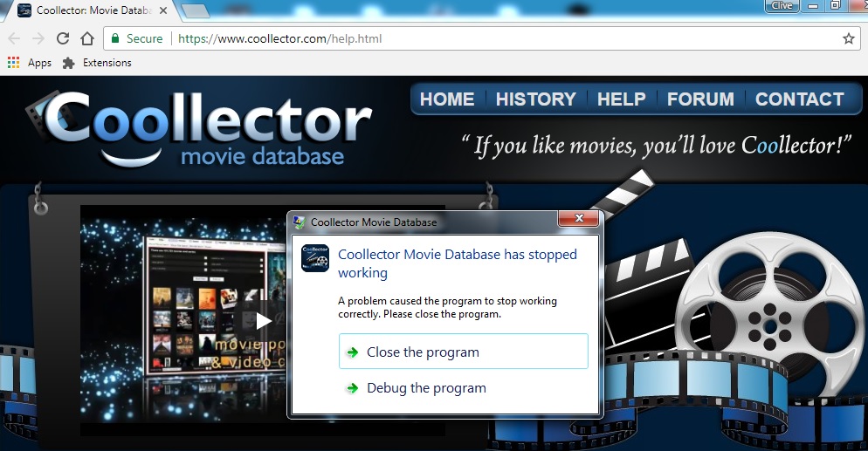868x451 pixels.
Task: Click the browser forward arrow
Action: pos(38,38)
